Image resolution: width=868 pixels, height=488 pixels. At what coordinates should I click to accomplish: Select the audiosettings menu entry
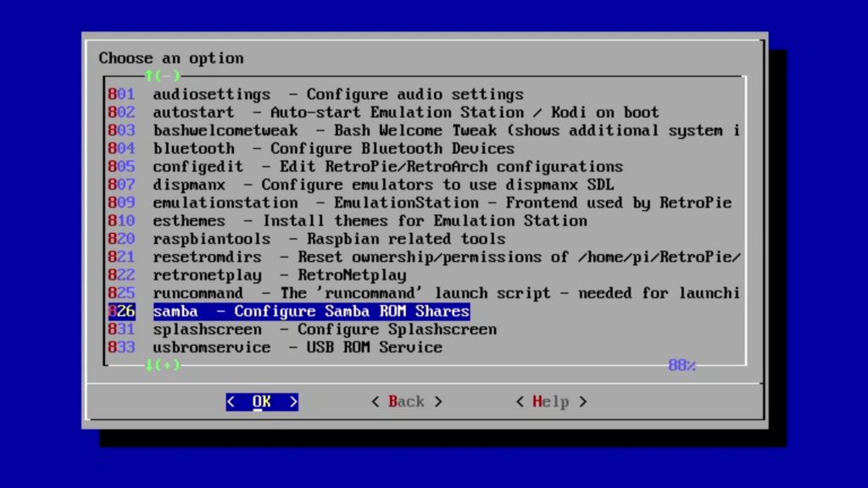315,94
